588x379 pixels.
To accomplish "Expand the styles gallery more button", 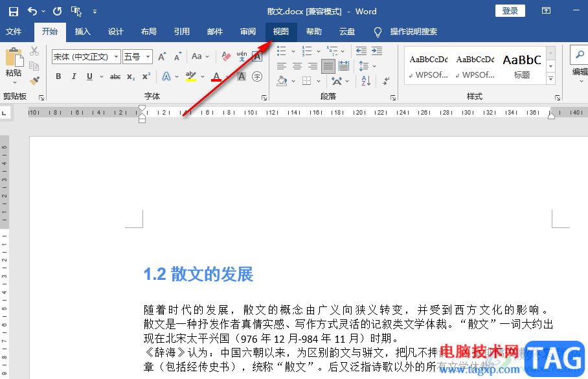I will pyautogui.click(x=550, y=79).
